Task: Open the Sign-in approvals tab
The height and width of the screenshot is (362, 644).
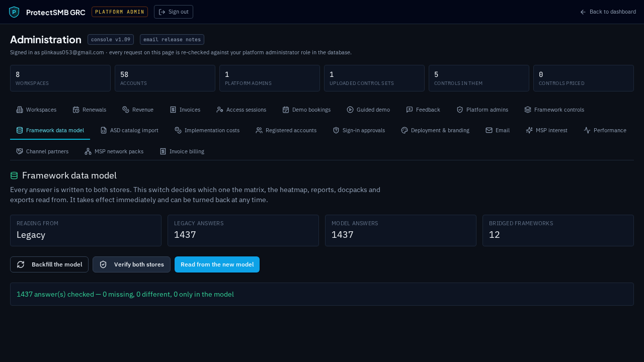Action: [359, 130]
